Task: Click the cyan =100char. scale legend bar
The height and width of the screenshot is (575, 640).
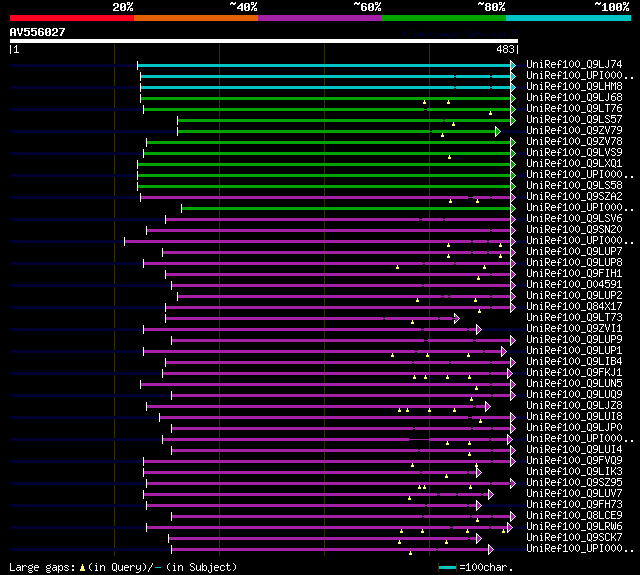Action: tap(447, 567)
